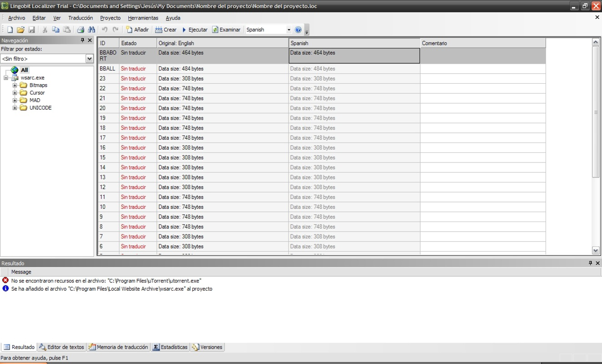Viewport: 602px width, 364px height.
Task: Toggle auto-hide pin on Navegación panel
Action: click(x=82, y=40)
